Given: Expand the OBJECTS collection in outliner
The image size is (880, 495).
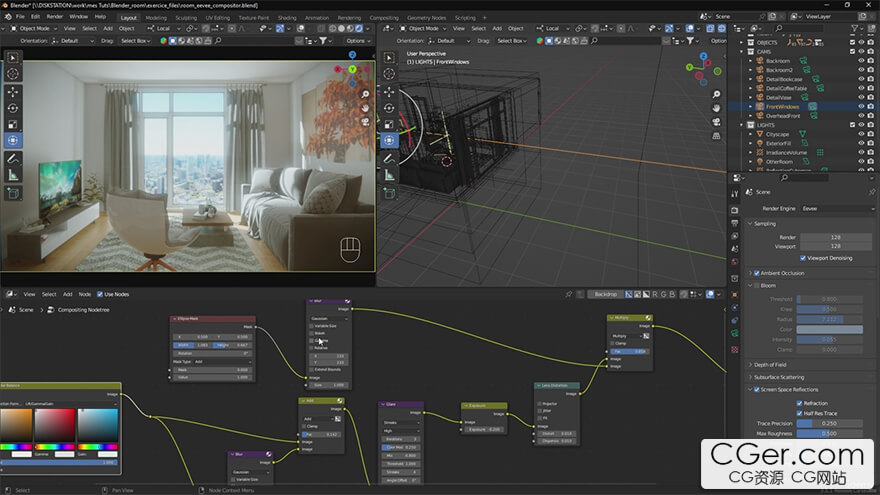Looking at the screenshot, I should pyautogui.click(x=741, y=43).
